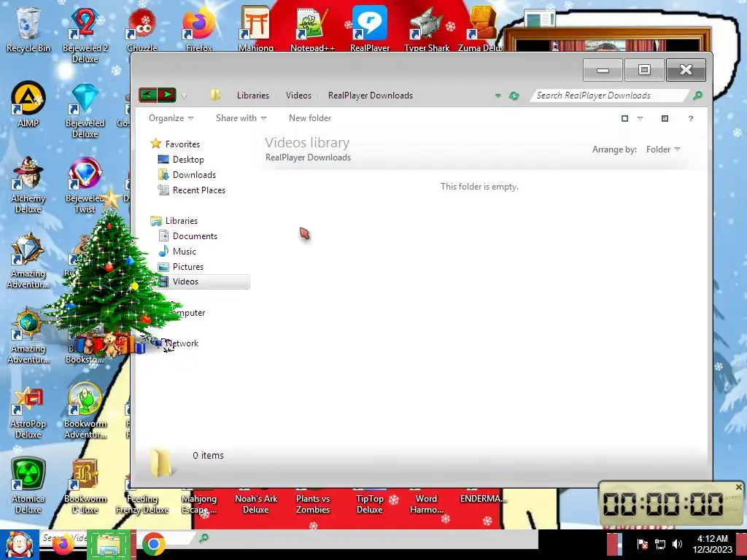Click RealPlayer Downloads breadcrumb in address bar
Screen dimensions: 747x560
[x=371, y=96]
